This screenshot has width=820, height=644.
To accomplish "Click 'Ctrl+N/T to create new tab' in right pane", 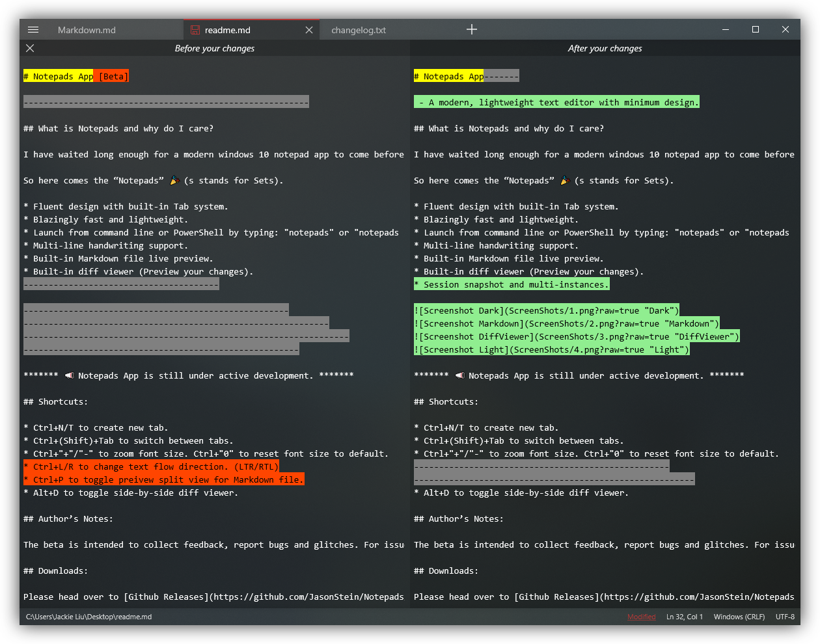I will 486,427.
